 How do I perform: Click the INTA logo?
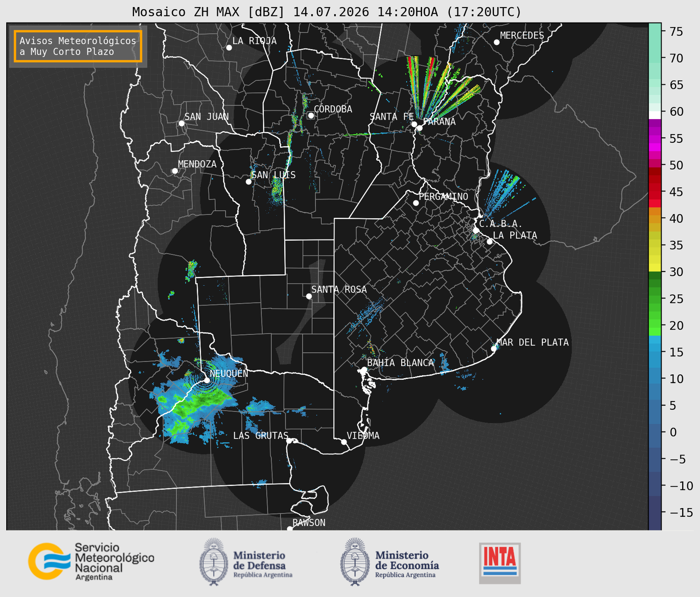[x=500, y=563]
